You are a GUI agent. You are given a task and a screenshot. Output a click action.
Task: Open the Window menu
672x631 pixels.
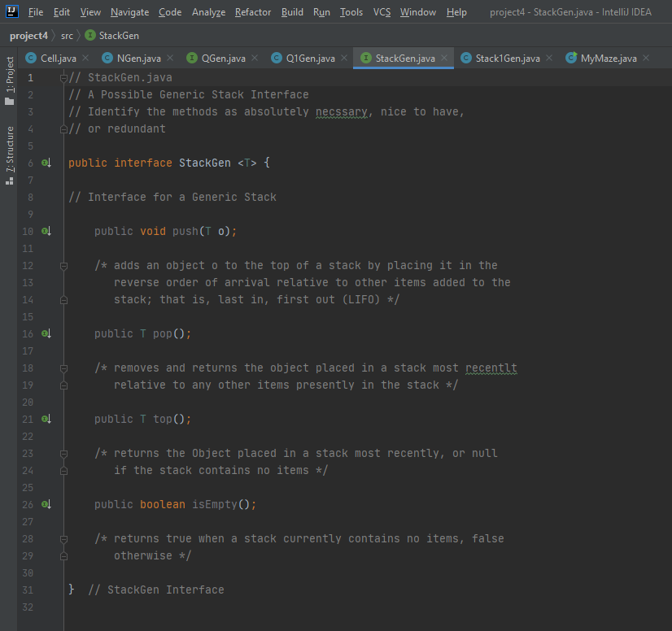coord(418,12)
